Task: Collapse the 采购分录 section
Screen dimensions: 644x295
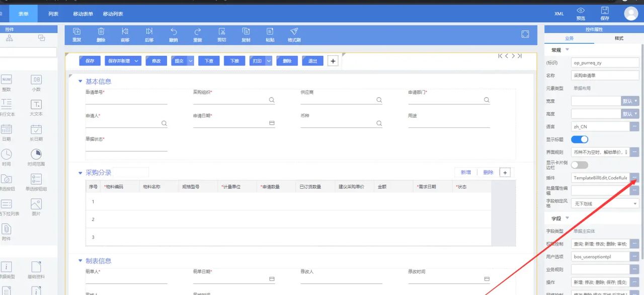Action: [80, 173]
